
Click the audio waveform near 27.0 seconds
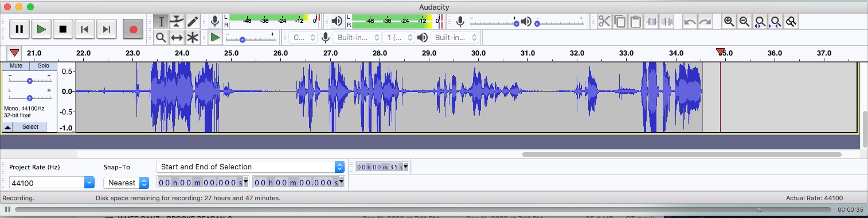click(331, 92)
